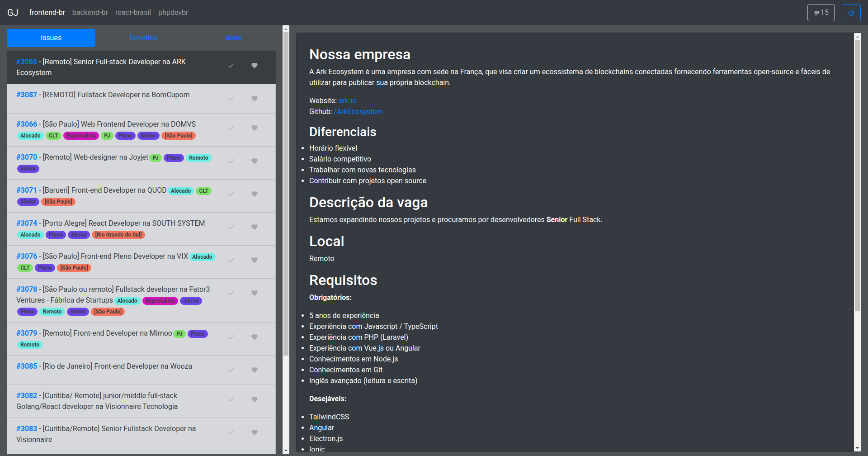Mark issue #3076 VIX as done

click(x=231, y=260)
